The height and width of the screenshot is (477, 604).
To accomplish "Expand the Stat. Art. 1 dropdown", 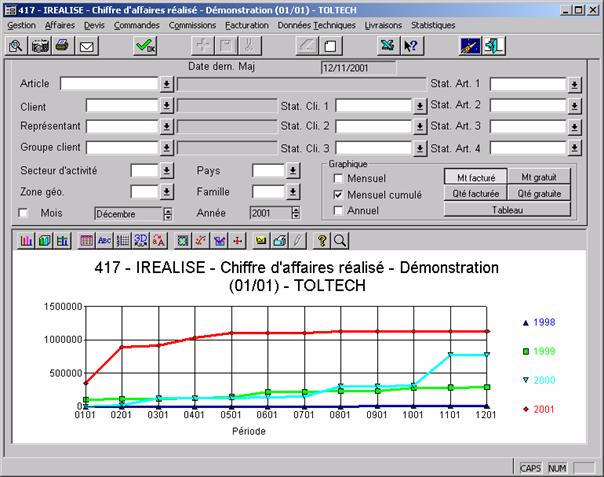I will click(574, 84).
